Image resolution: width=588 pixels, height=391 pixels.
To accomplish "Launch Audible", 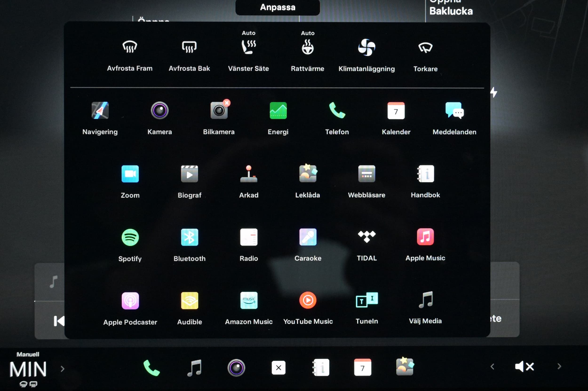I will point(189,300).
